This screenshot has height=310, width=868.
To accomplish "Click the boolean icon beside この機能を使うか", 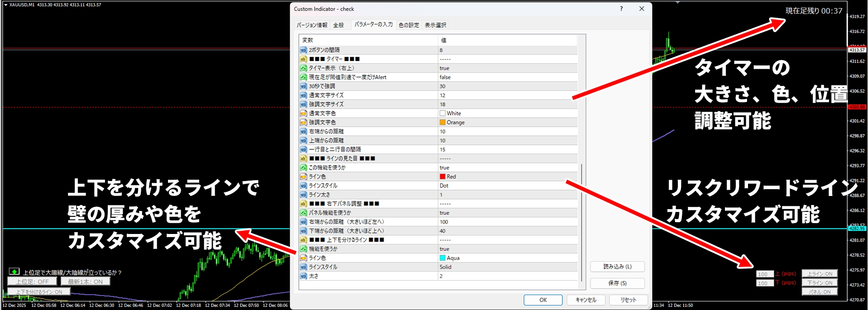I will click(303, 167).
